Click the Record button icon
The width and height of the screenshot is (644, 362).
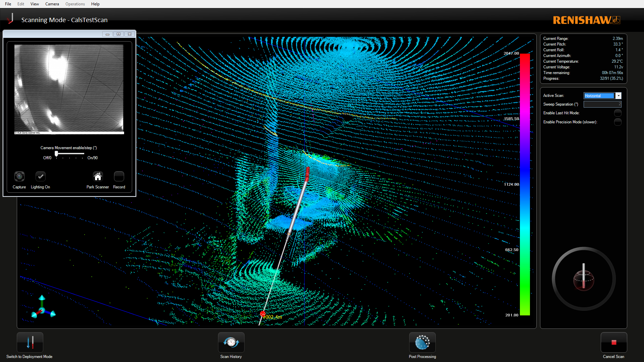(x=119, y=176)
